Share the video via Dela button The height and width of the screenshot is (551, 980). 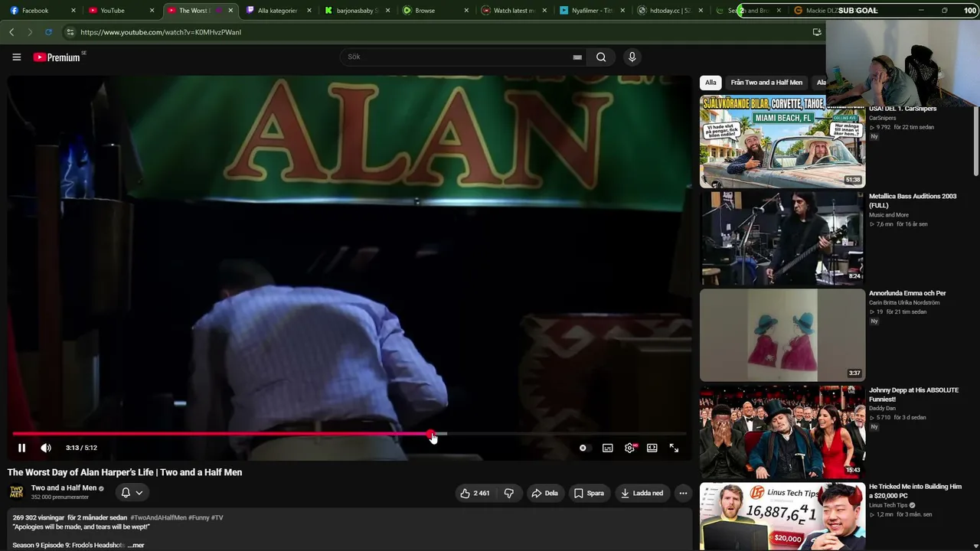coord(544,493)
